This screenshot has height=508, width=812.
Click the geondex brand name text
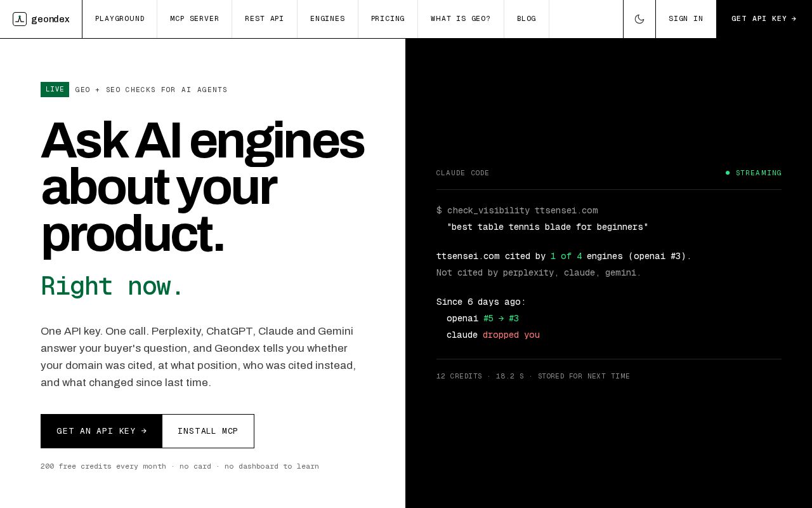tap(51, 19)
